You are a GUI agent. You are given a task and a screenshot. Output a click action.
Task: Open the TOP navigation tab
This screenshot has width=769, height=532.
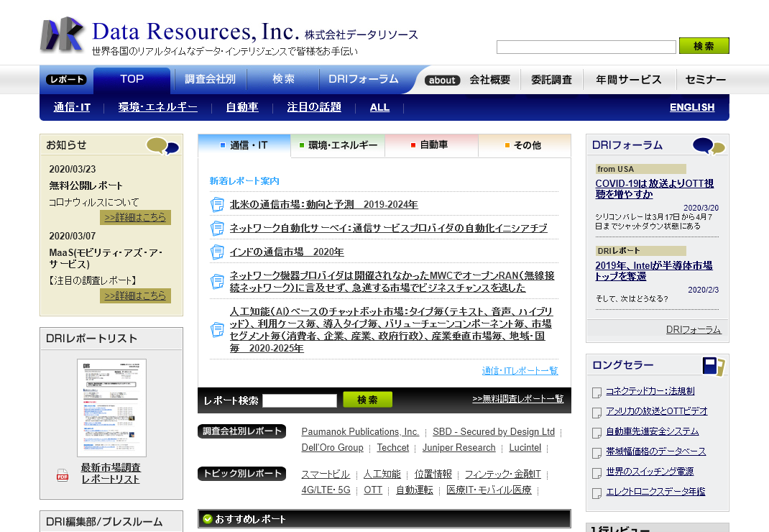coord(132,80)
